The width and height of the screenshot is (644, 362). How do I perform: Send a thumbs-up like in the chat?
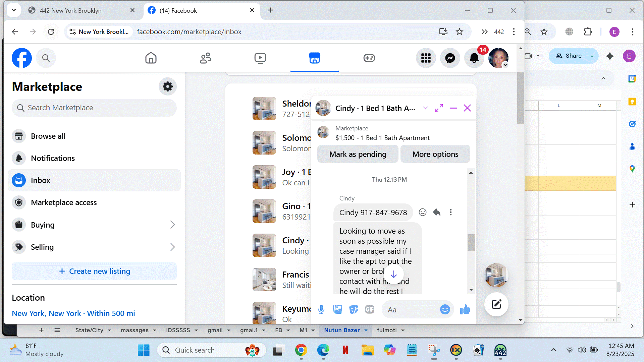tap(465, 309)
